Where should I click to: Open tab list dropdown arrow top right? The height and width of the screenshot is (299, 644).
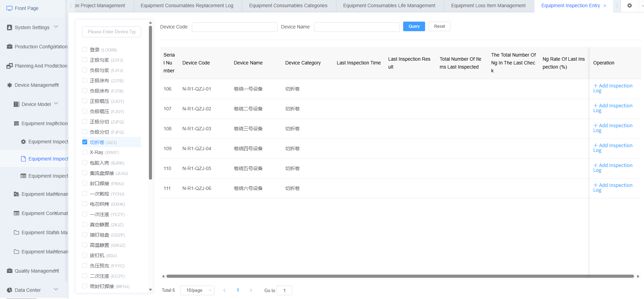point(642,6)
